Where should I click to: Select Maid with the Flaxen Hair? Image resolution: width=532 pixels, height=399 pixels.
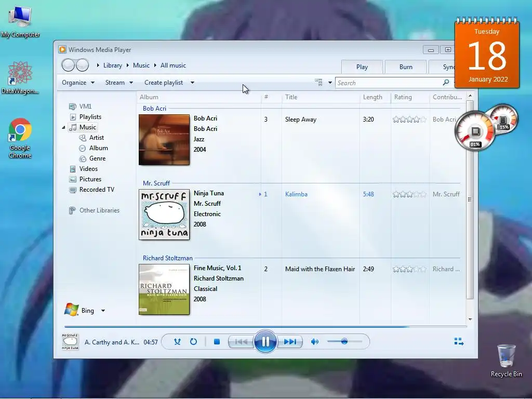click(320, 269)
